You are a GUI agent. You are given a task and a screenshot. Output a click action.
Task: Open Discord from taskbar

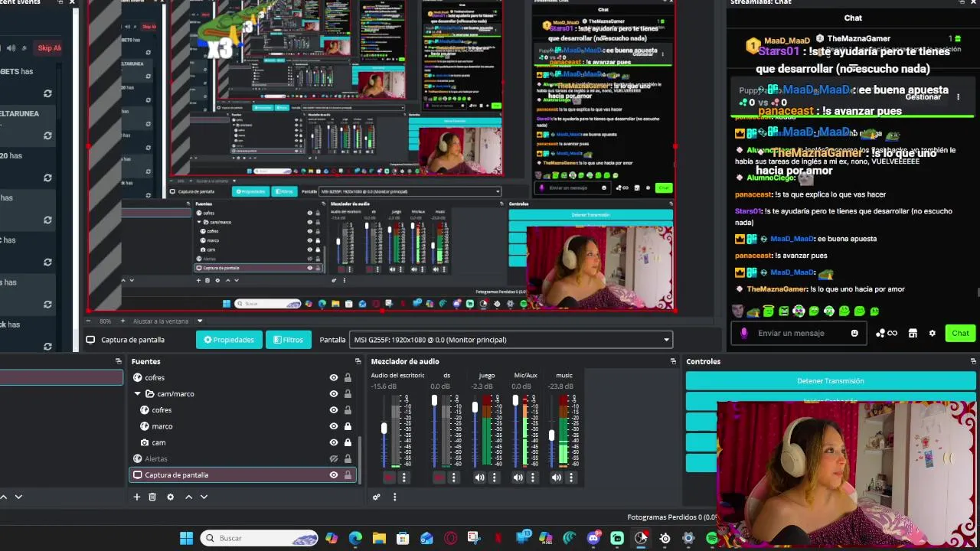pos(593,538)
